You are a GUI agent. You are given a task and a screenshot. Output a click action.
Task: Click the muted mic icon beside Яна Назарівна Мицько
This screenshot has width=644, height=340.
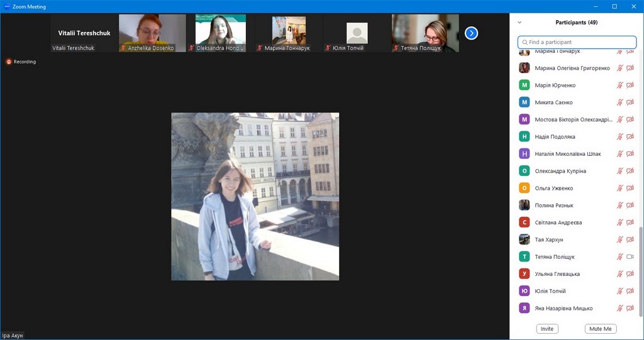pyautogui.click(x=619, y=309)
